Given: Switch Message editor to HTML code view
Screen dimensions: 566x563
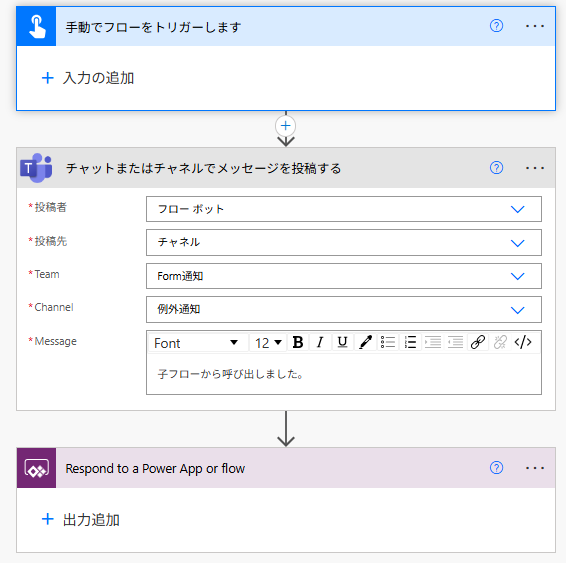Looking at the screenshot, I should click(523, 342).
